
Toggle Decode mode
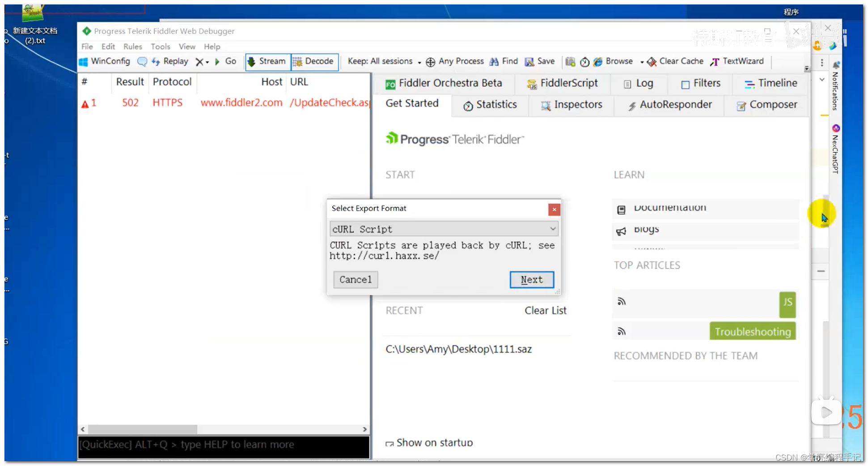point(314,61)
